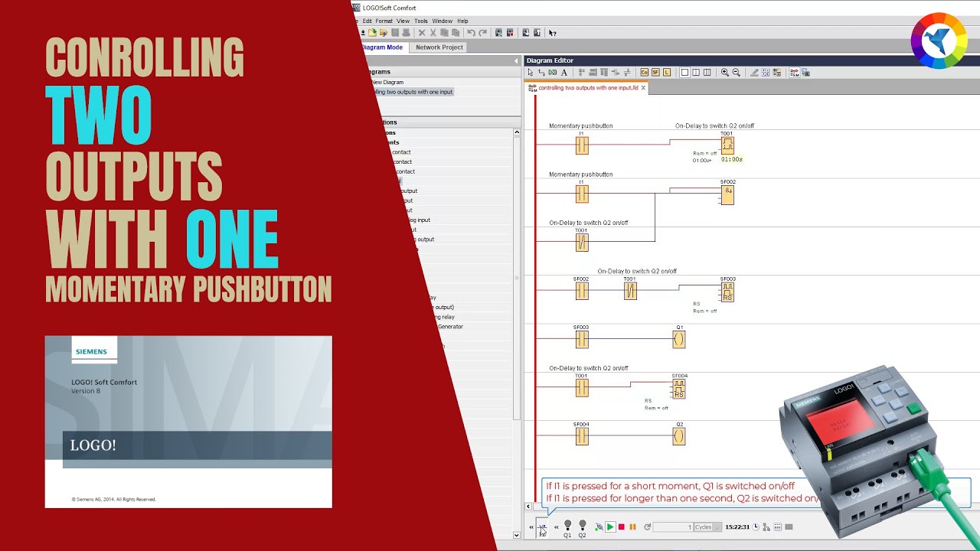Open the 'Co' constants block palette

(644, 73)
